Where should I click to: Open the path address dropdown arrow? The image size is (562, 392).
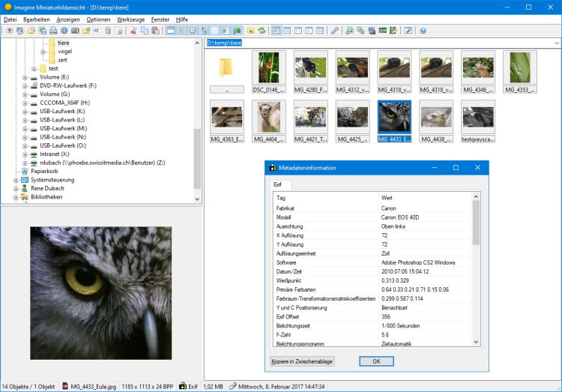(x=556, y=43)
